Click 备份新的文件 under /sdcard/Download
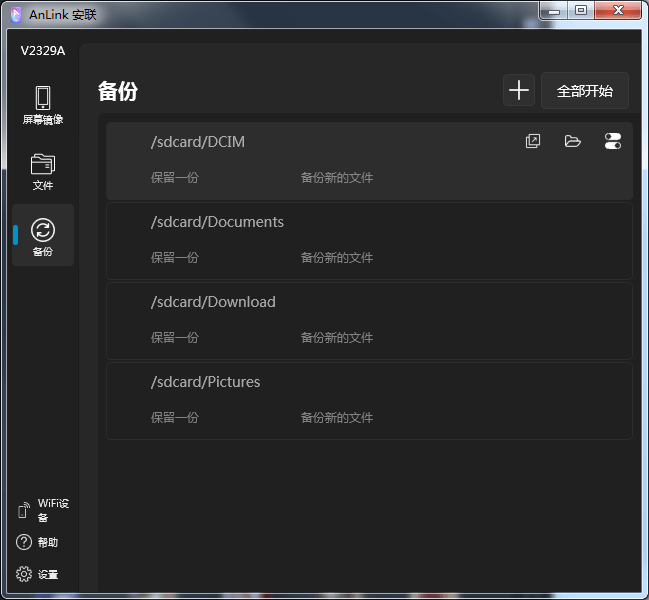This screenshot has height=600, width=649. [x=336, y=338]
